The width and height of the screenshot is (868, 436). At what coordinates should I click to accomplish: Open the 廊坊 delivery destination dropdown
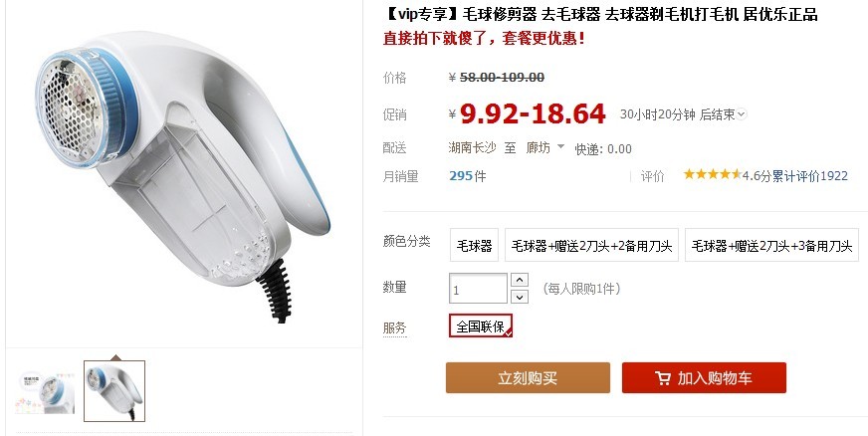point(545,147)
